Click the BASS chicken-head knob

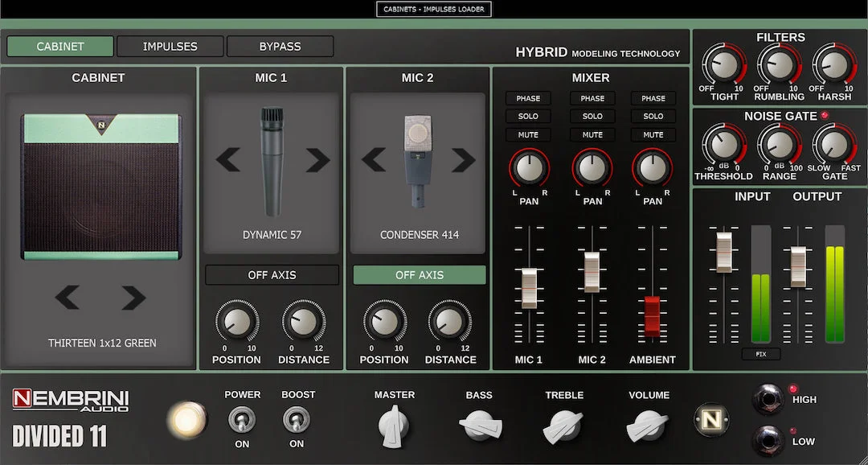480,426
